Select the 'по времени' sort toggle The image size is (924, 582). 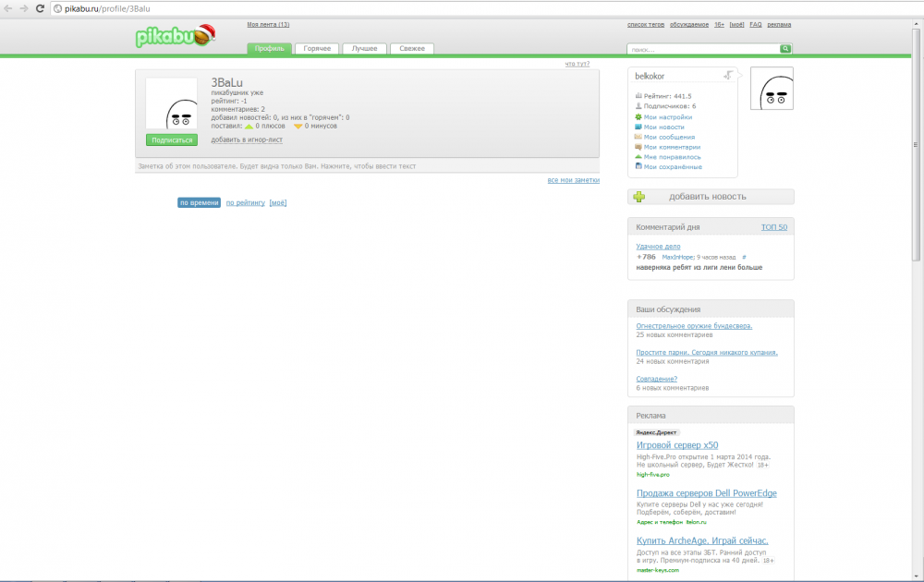click(199, 202)
